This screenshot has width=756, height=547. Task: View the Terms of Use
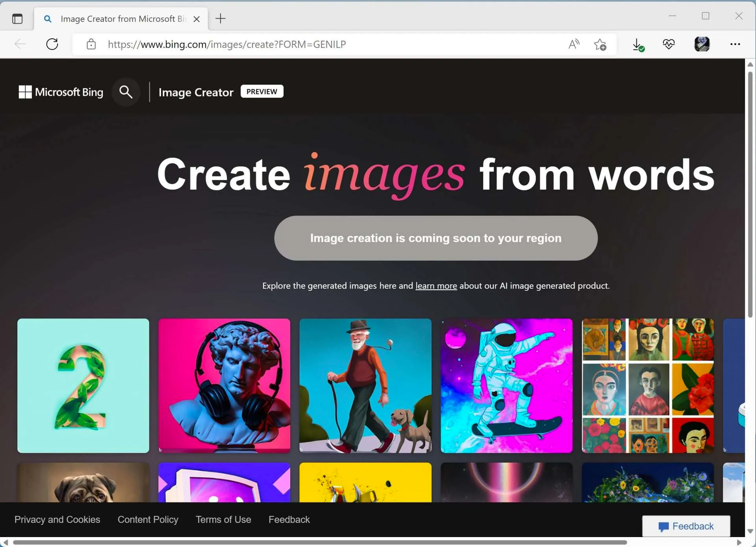pyautogui.click(x=223, y=519)
